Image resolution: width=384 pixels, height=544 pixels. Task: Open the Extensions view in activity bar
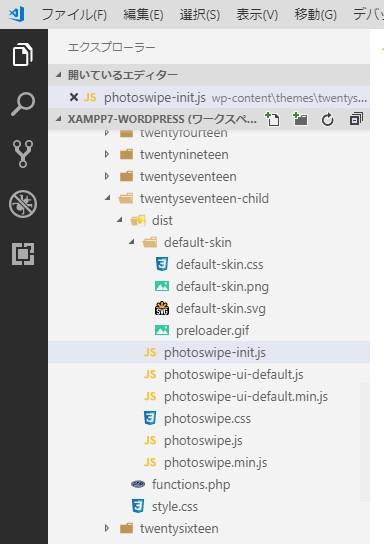point(23,254)
